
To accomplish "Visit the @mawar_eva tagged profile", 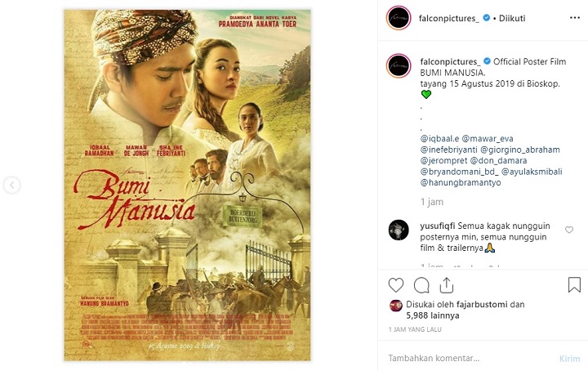I will 488,138.
